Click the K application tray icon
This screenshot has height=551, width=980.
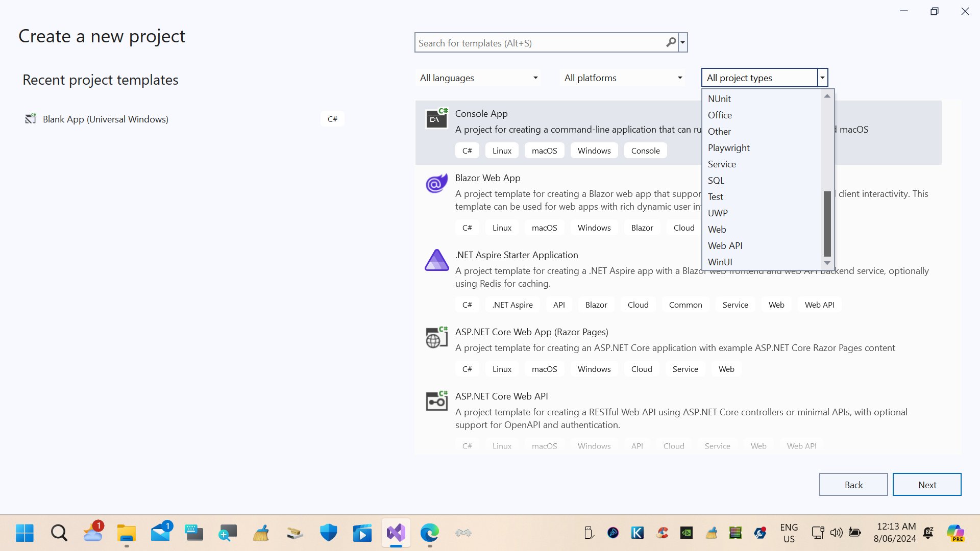pos(638,533)
